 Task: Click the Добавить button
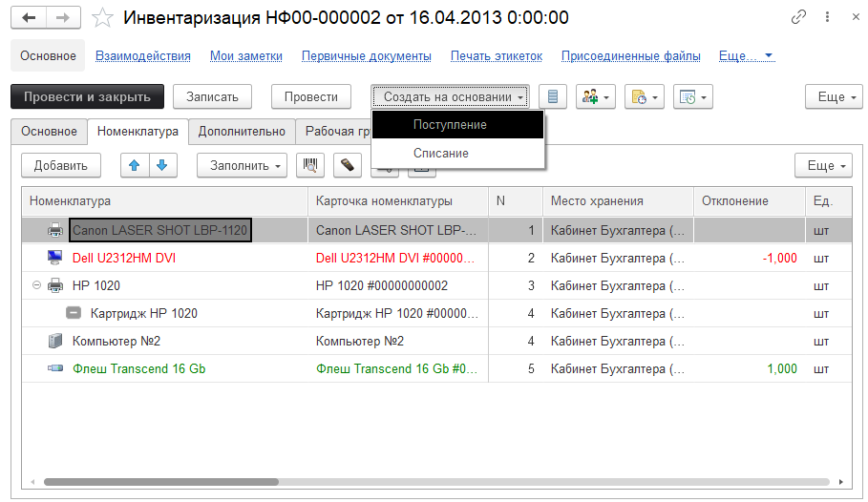60,165
